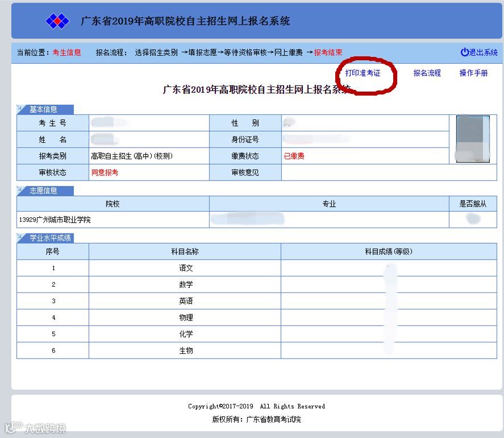The image size is (504, 438).
Task: Click the 缴费状态 label cell
Action: pos(245,156)
